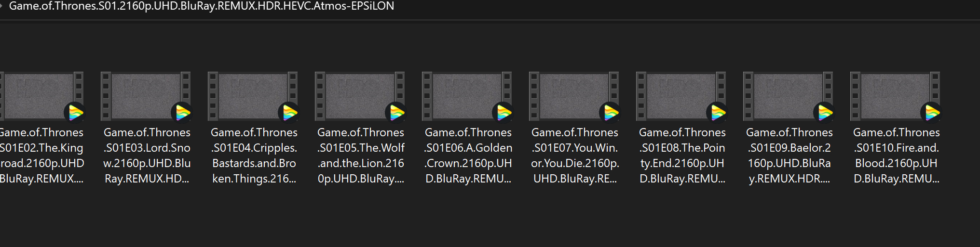Select the S01E09 Baelor video thumbnail
Image resolution: width=980 pixels, height=247 pixels.
click(x=788, y=96)
